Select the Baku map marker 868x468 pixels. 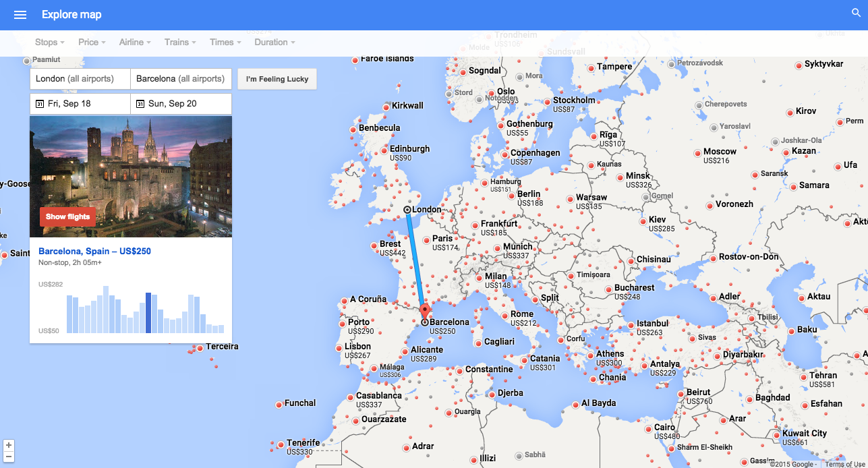[791, 330]
